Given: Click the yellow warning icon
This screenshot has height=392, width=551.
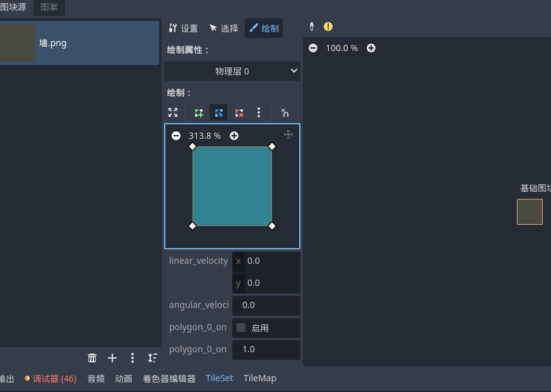Looking at the screenshot, I should click(328, 27).
